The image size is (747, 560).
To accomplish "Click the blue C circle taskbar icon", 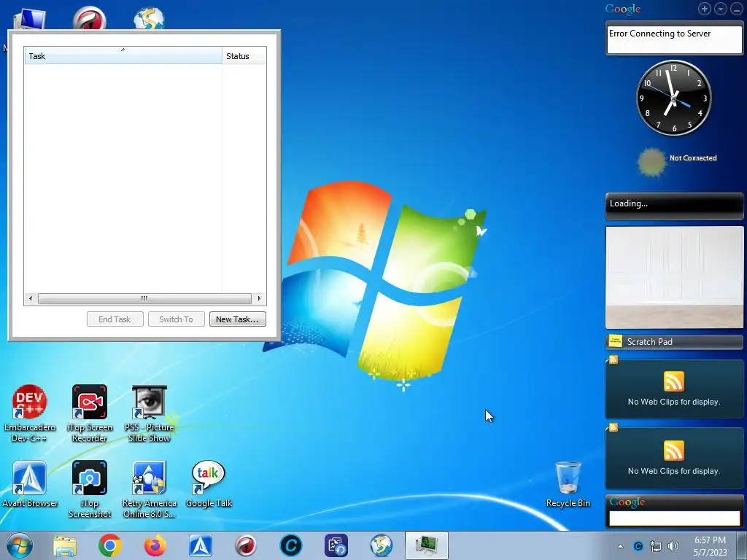I will 291,545.
